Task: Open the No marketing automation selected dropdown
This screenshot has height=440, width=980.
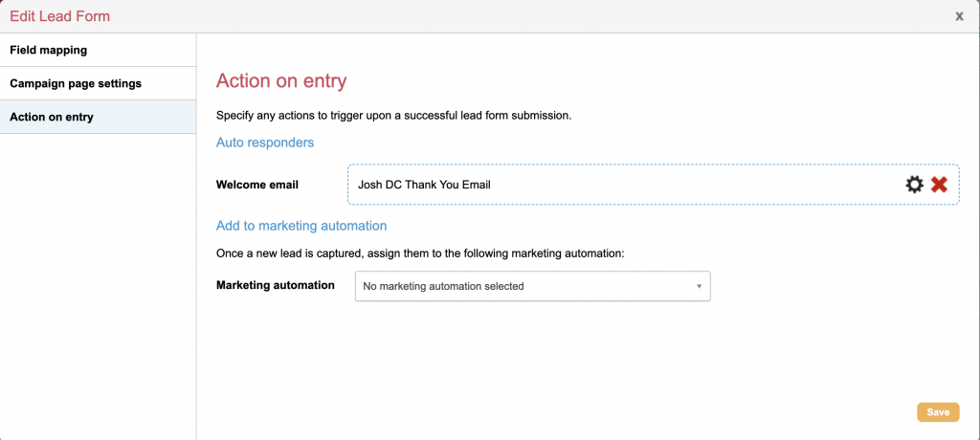Action: [531, 286]
